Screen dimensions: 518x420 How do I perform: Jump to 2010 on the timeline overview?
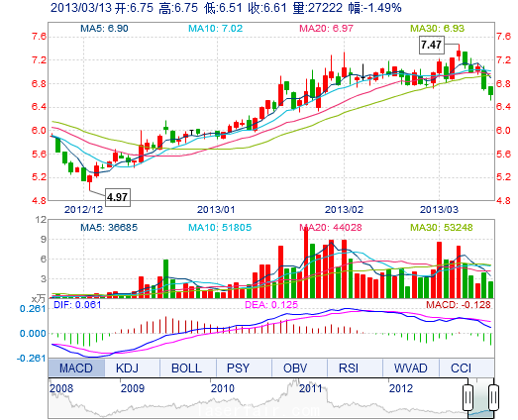point(223,388)
